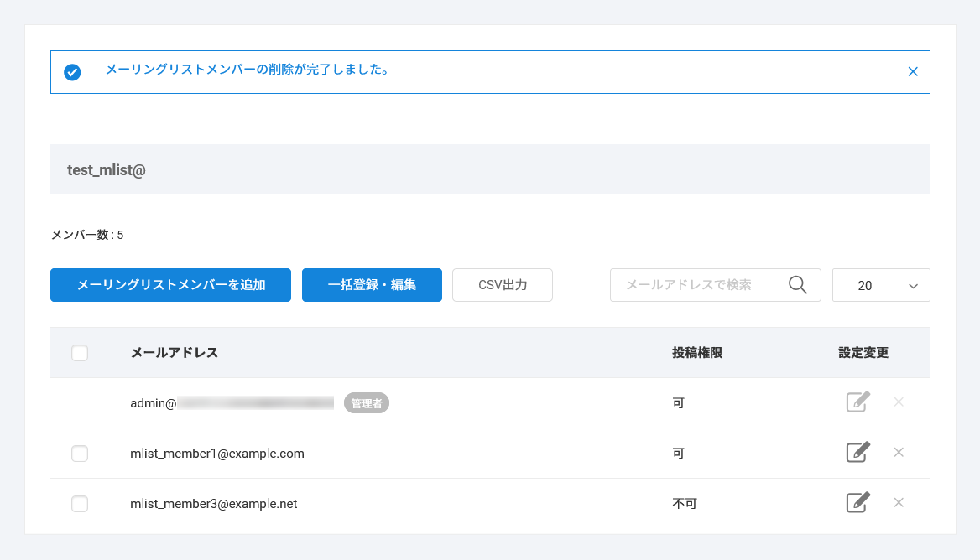This screenshot has width=980, height=560.
Task: Open the 20 items-per-page dropdown
Action: 881,285
